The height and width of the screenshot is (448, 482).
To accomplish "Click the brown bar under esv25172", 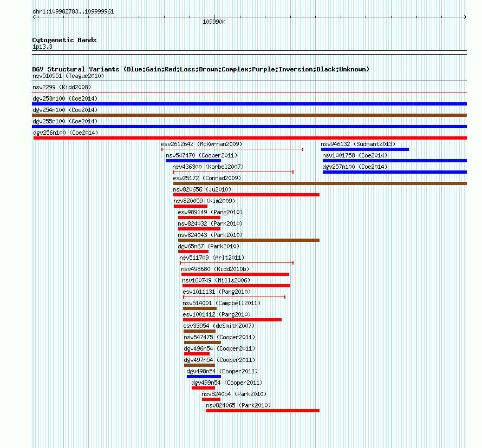I will coord(320,183).
